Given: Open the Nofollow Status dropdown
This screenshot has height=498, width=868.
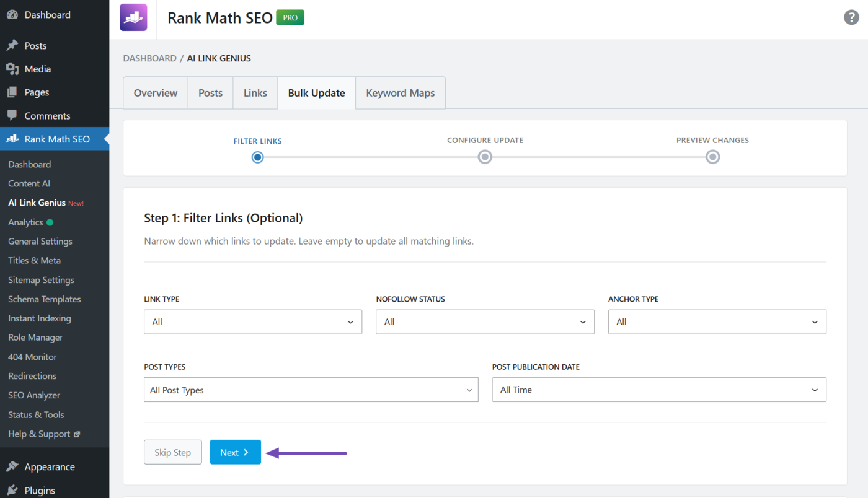Looking at the screenshot, I should (x=485, y=322).
